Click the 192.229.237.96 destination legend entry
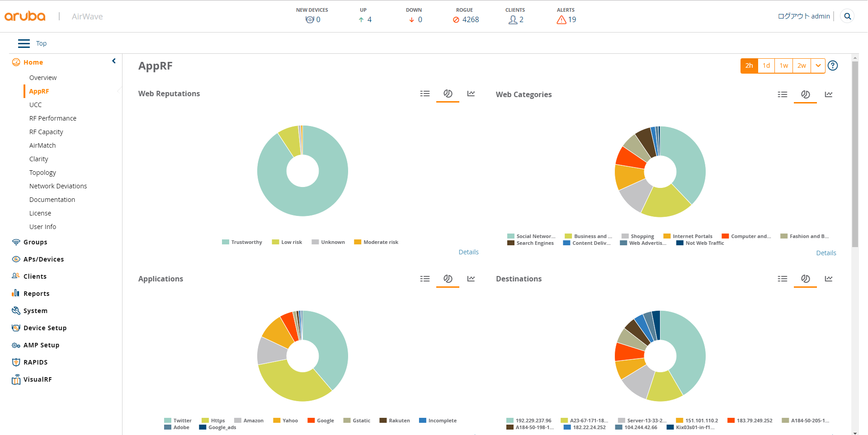Viewport: 868px width, 435px height. click(529, 421)
